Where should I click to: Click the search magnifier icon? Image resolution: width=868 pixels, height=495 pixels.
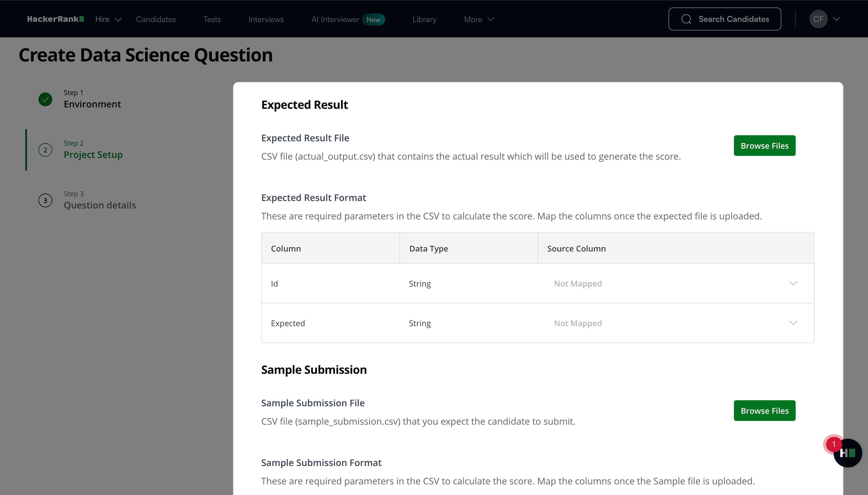[x=686, y=19]
